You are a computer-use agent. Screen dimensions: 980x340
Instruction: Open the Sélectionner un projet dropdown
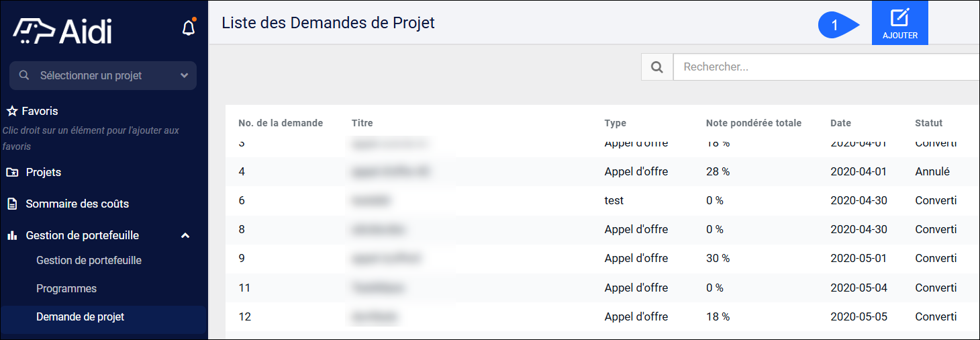coord(103,76)
